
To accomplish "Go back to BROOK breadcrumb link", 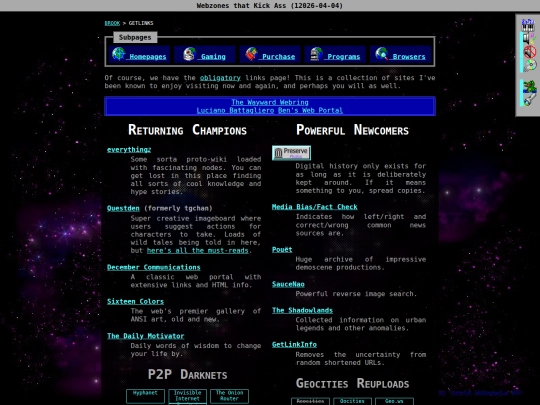I will [112, 23].
